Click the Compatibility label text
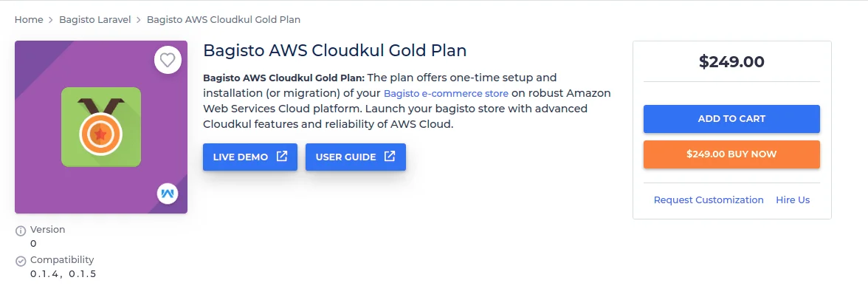The width and height of the screenshot is (868, 300). [62, 260]
